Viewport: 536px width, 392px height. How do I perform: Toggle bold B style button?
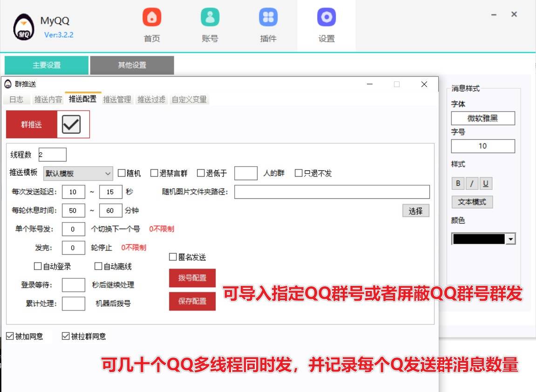click(x=458, y=183)
